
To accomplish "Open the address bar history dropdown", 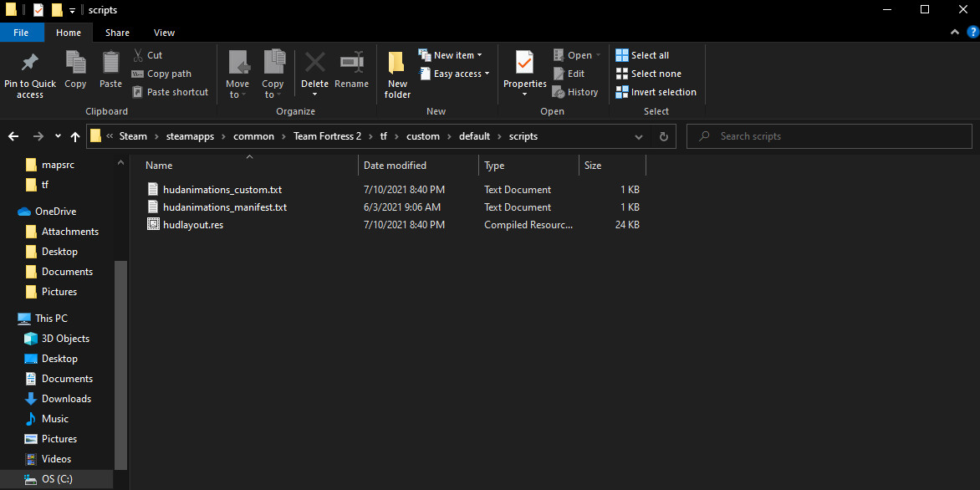I will (x=639, y=136).
